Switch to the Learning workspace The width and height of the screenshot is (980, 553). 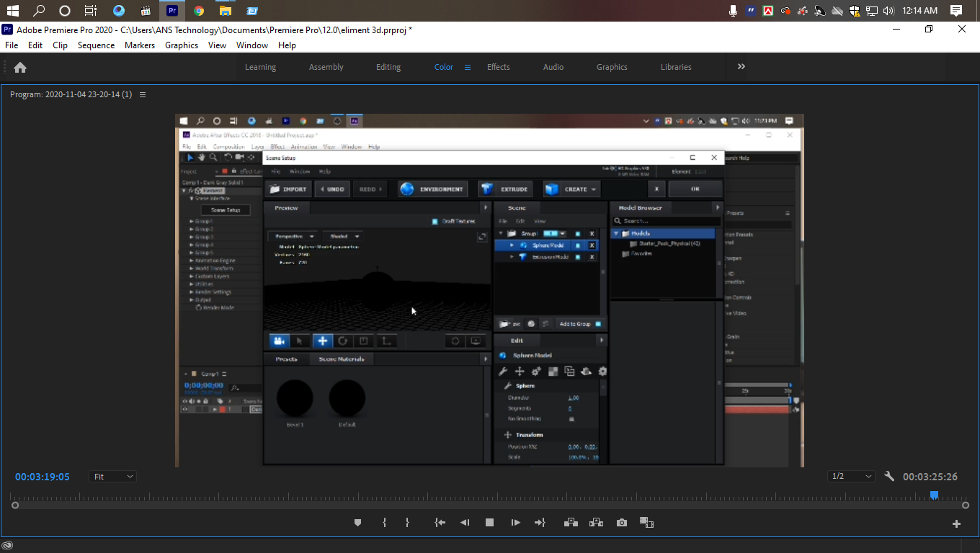[x=260, y=67]
